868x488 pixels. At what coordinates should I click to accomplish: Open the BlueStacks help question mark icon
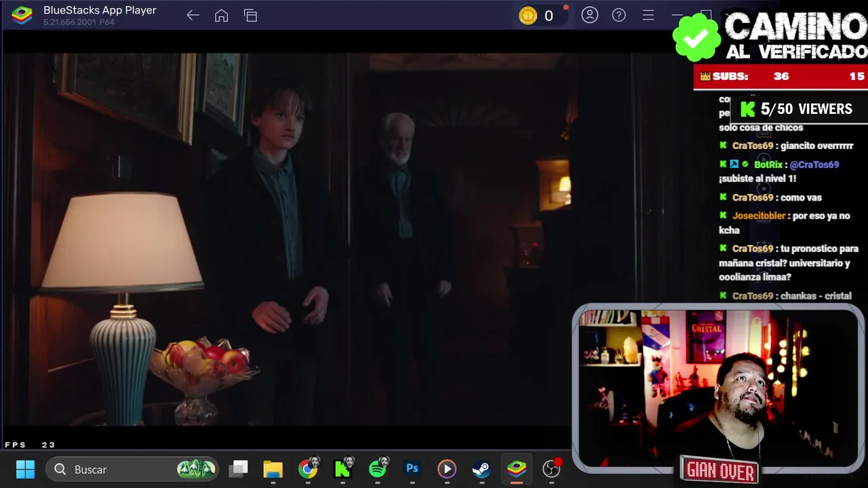click(x=618, y=15)
